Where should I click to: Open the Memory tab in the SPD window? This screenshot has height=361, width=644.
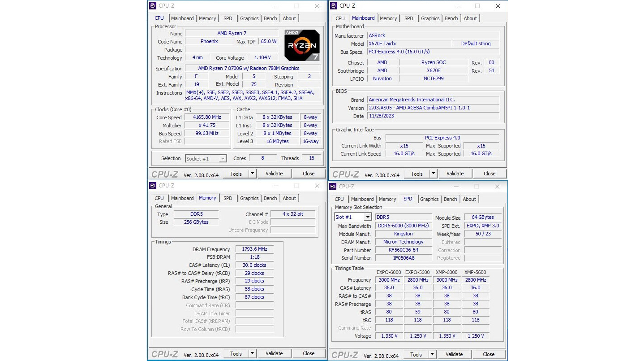tap(387, 199)
